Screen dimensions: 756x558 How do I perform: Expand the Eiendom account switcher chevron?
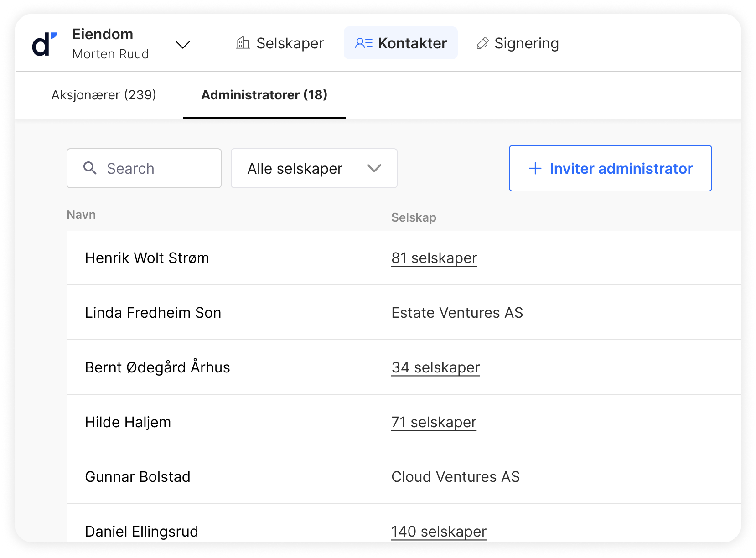coord(183,45)
